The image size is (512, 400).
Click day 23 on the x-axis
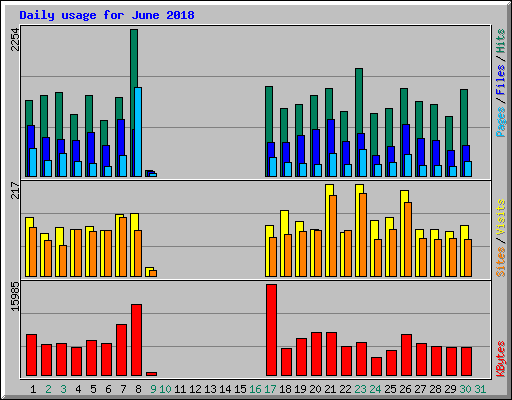coord(360,389)
